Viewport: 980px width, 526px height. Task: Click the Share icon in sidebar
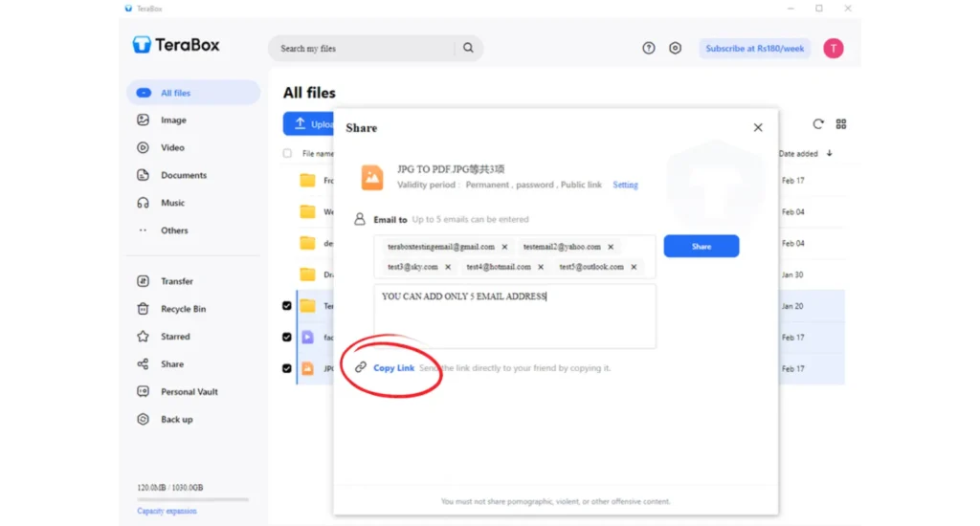coord(144,363)
